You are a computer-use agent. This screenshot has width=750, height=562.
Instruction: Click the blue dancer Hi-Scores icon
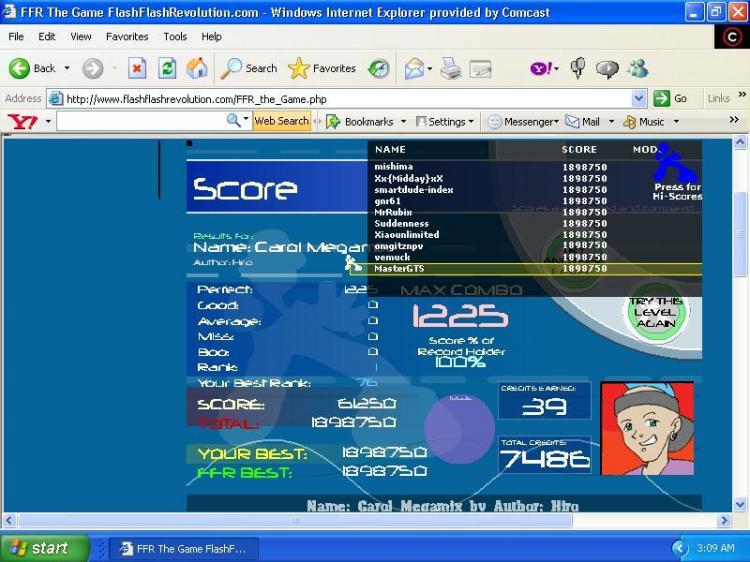click(675, 163)
